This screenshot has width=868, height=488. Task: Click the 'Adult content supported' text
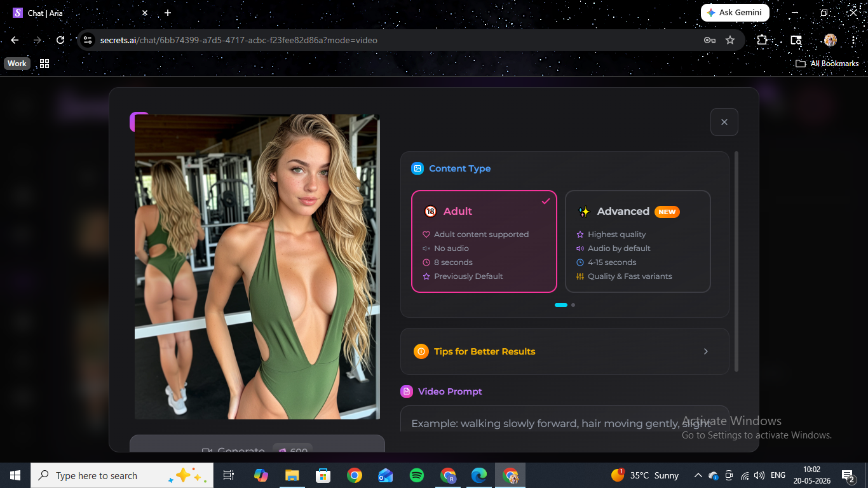coord(482,234)
